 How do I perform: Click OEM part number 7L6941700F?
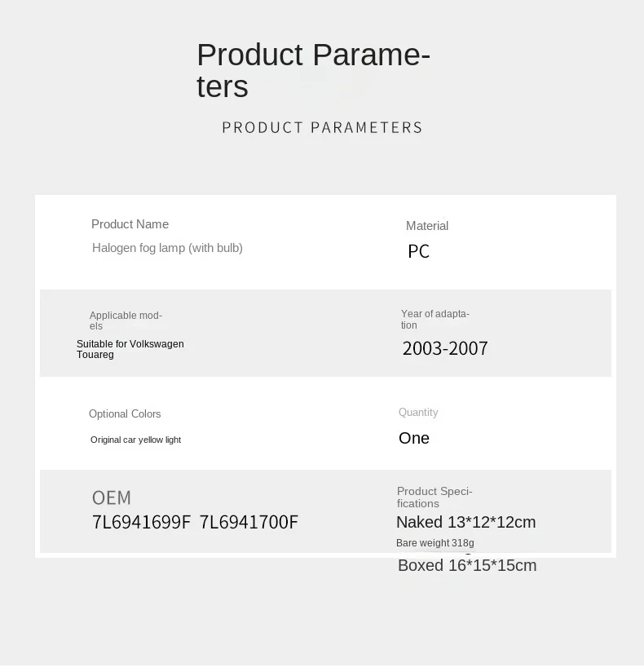tap(249, 523)
